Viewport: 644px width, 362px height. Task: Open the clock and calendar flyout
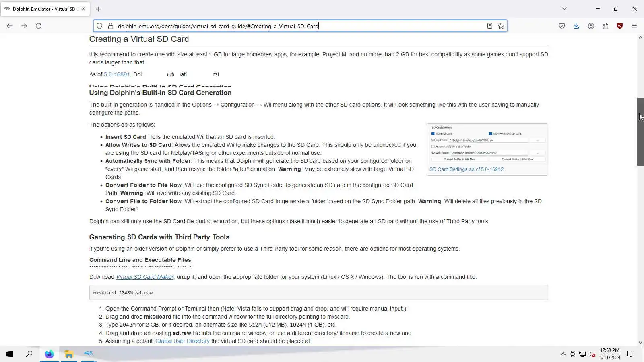click(609, 354)
